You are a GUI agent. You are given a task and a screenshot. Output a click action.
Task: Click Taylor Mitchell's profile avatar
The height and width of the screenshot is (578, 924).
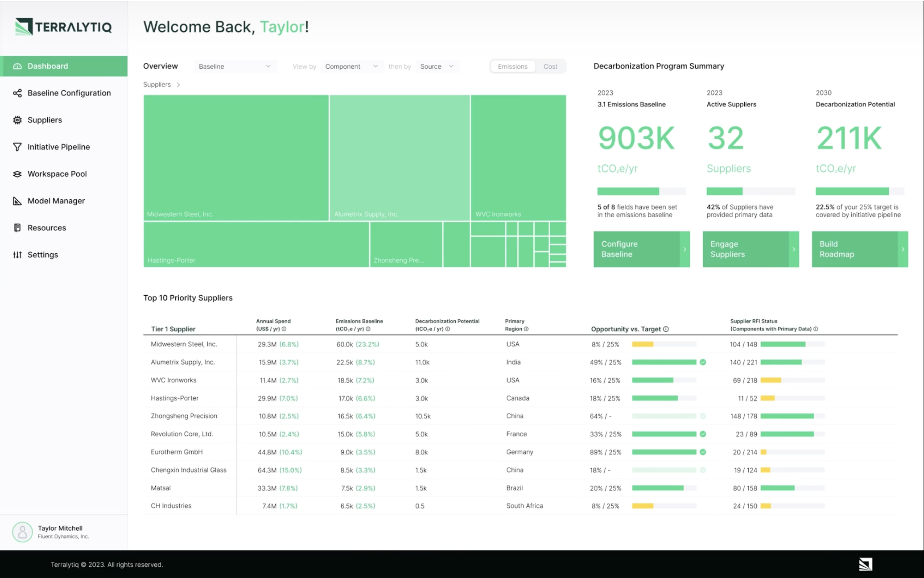(x=22, y=532)
